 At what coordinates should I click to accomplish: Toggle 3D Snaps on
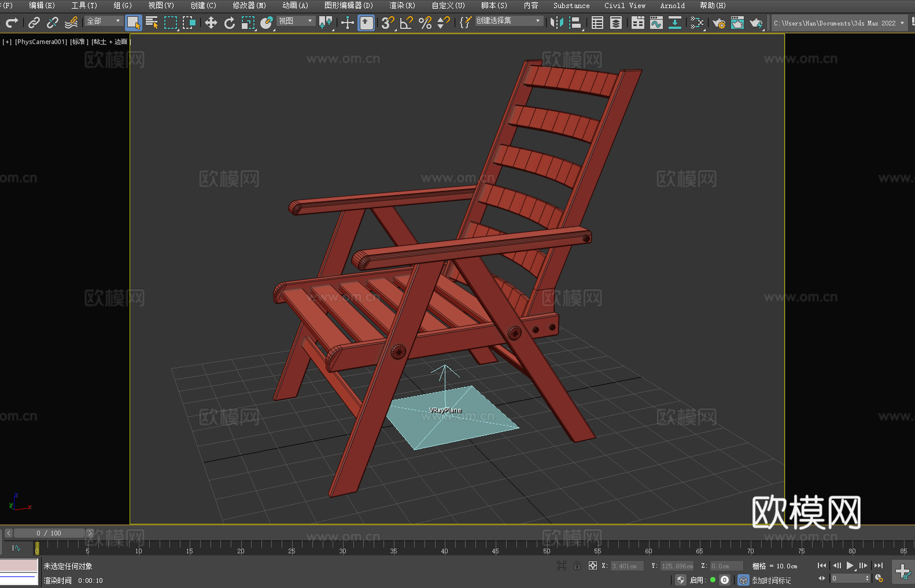(x=388, y=23)
